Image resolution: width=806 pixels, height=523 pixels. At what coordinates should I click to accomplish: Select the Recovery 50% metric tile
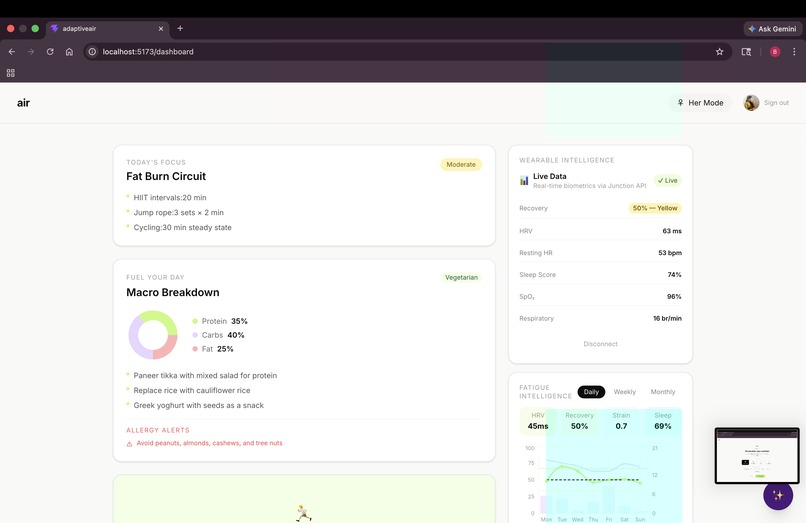point(579,421)
